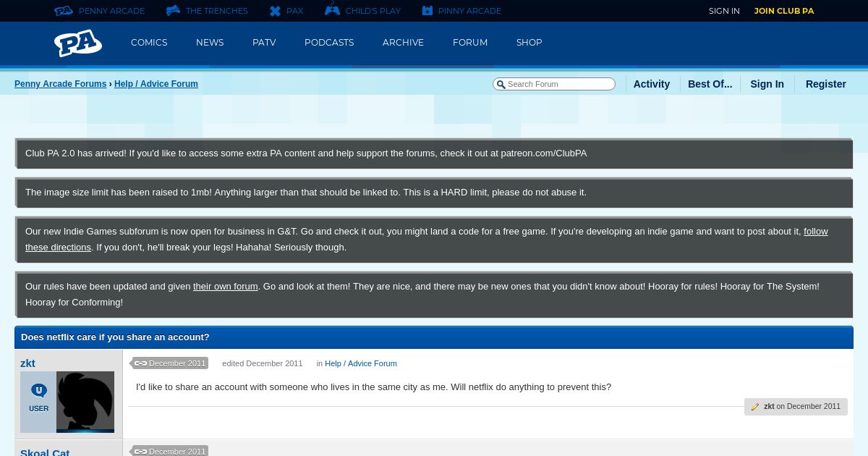The image size is (868, 456).
Task: Click zkt's post text about sharing account
Action: click(373, 387)
